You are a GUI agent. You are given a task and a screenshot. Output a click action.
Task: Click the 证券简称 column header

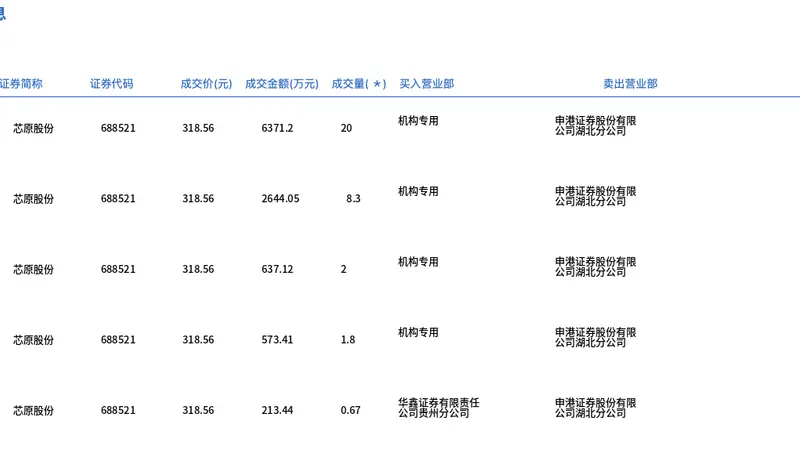point(21,84)
